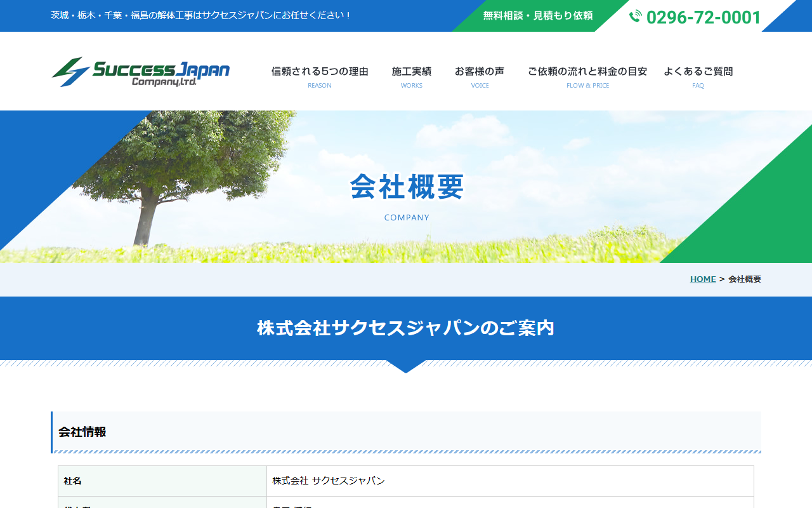The width and height of the screenshot is (812, 508).
Task: Click the header tagline 茨城・栃木・千葉・福島の解体工事
Action: coord(201,15)
